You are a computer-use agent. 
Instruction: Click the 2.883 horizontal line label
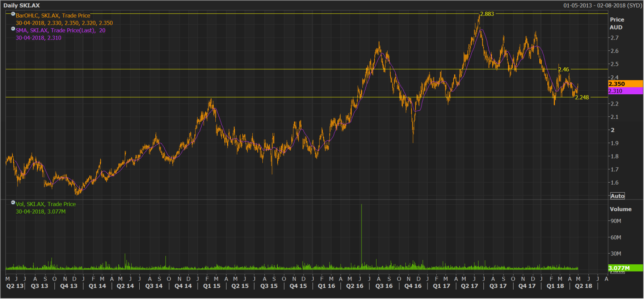[x=487, y=14]
